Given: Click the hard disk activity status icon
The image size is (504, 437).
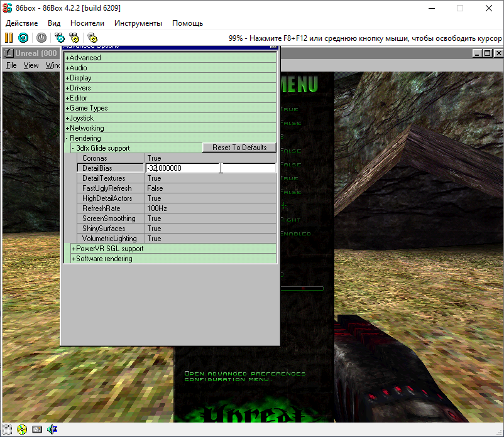Looking at the screenshot, I should click(x=36, y=429).
